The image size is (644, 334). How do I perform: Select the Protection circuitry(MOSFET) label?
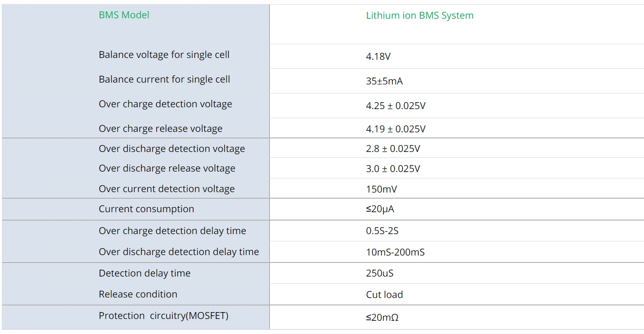[164, 316]
